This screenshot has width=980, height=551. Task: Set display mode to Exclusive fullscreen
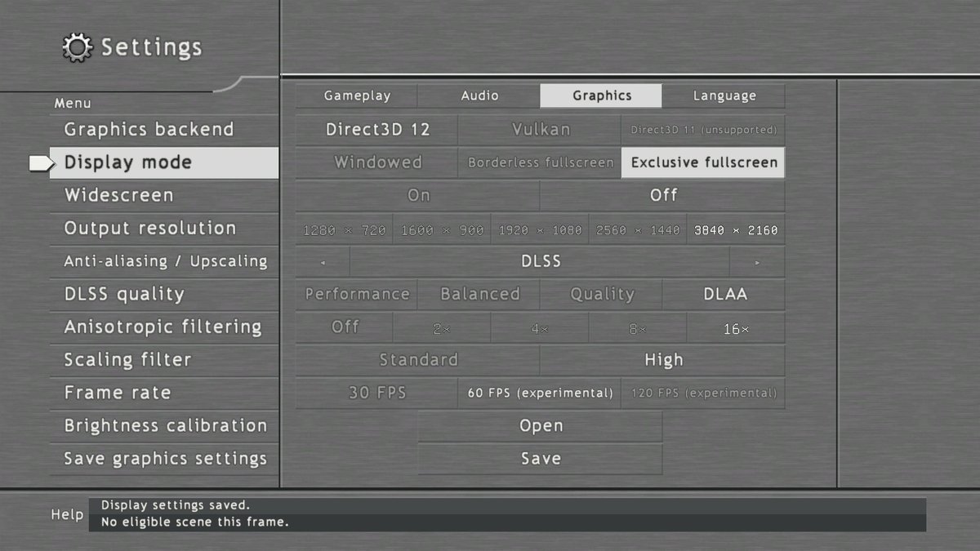pyautogui.click(x=703, y=162)
